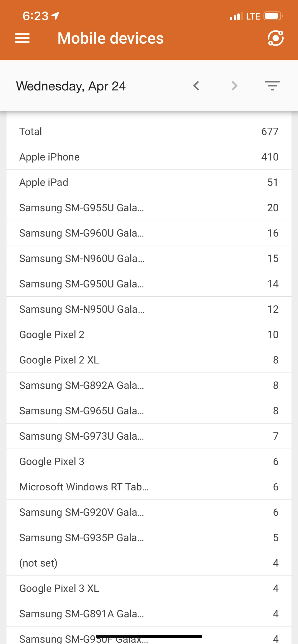Open the filter options icon
Screen dimensions: 298x644
pyautogui.click(x=273, y=86)
